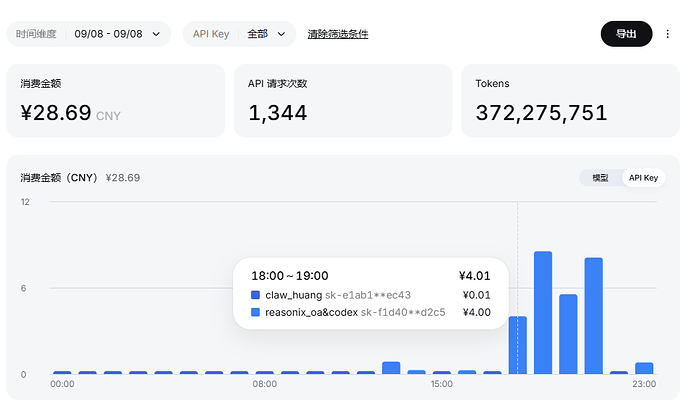Click the 消费金额（CNY）chart title
Image resolution: width=690 pixels, height=410 pixels.
point(59,178)
